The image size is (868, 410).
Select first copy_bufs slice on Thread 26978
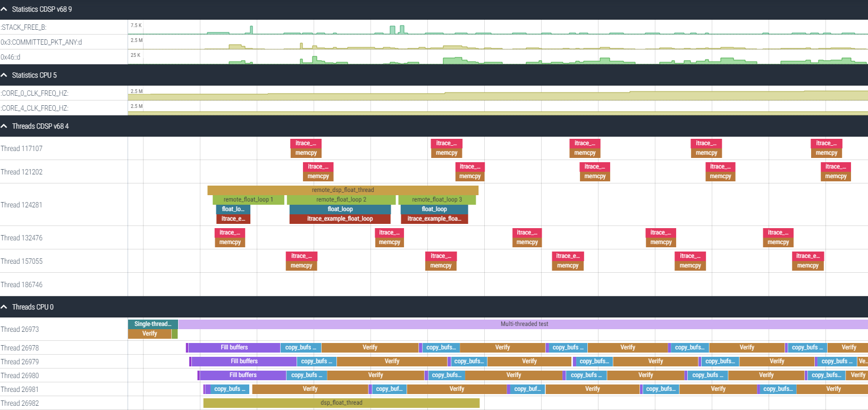coord(301,347)
